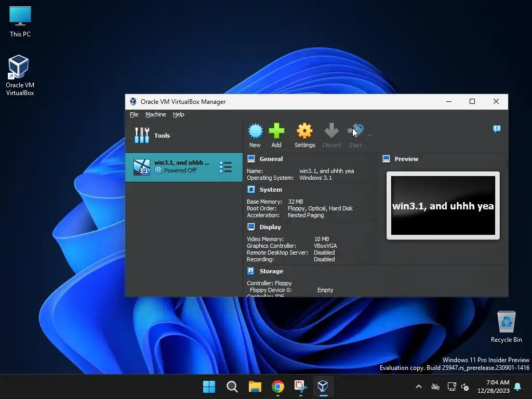Click the muted volume tray icon
This screenshot has height=399, width=532.
tap(465, 387)
